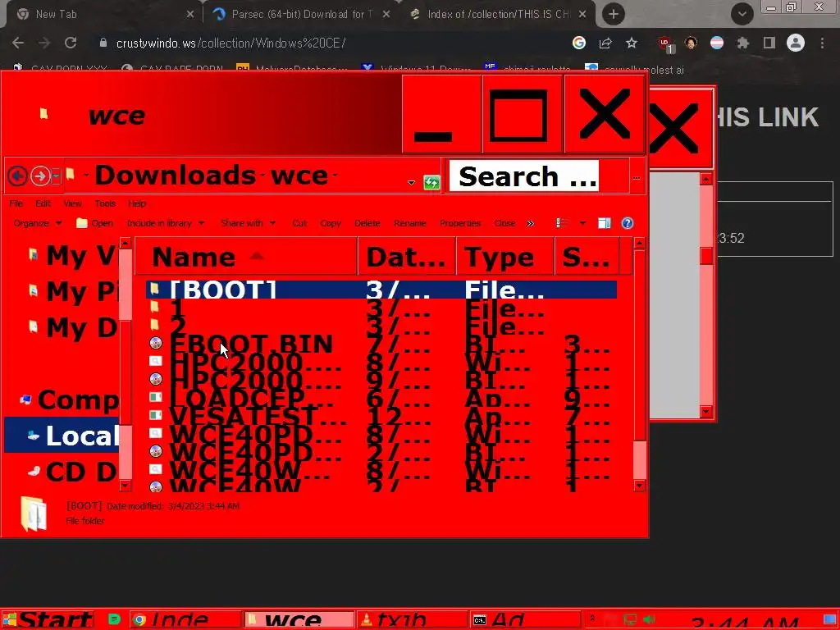Select CD D... drive in navigation pane
This screenshot has width=840, height=630.
[72, 472]
